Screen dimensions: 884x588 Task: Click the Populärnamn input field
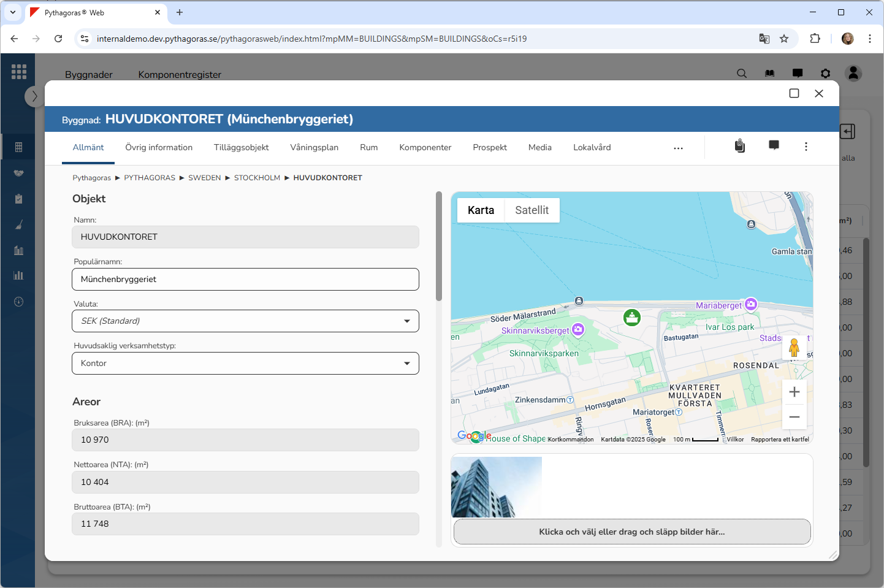(x=245, y=280)
